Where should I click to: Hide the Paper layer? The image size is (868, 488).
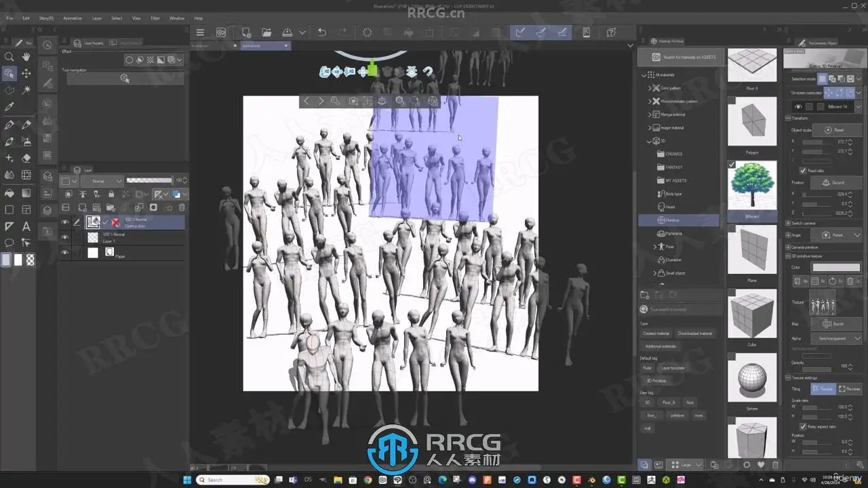coord(65,253)
